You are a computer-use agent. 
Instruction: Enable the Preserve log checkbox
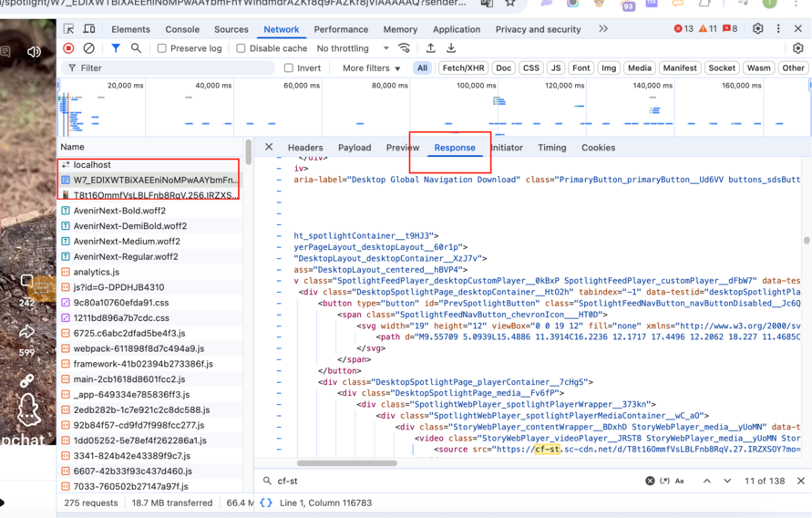[x=162, y=48]
